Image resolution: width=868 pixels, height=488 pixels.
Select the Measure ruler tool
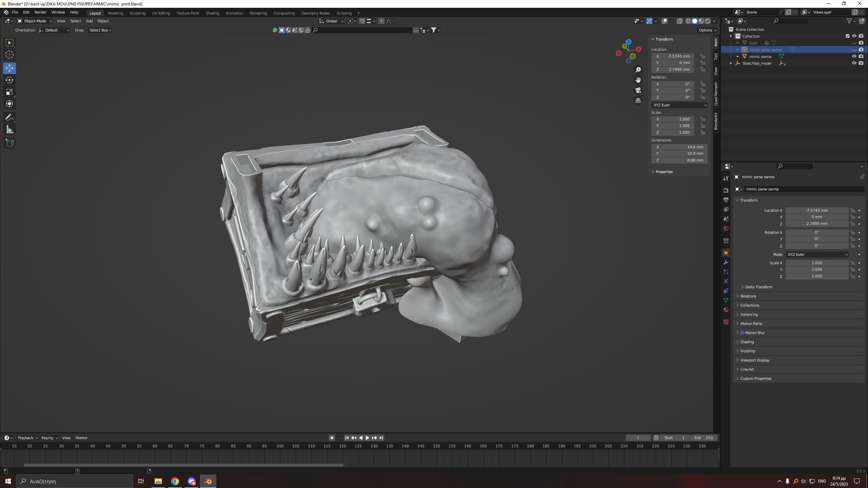pos(9,129)
